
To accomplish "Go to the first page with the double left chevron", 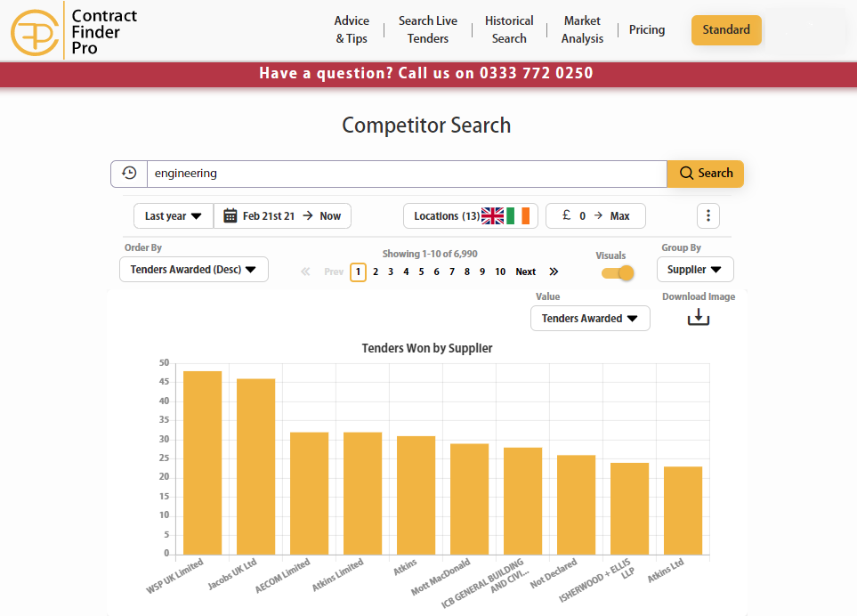I will tap(305, 272).
